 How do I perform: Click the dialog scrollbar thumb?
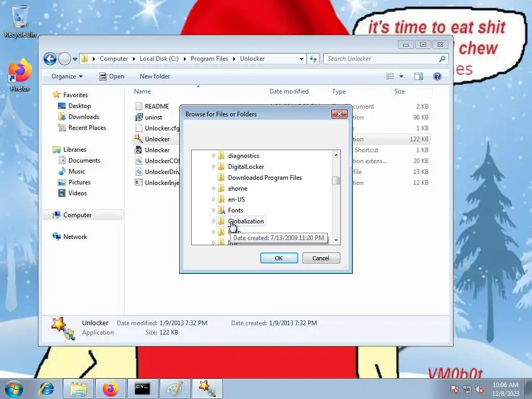click(336, 180)
